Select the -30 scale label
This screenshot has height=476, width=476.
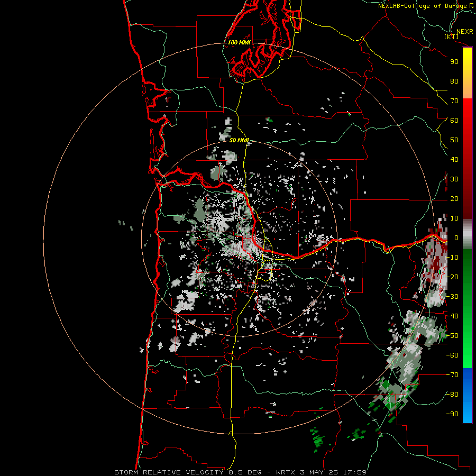click(452, 297)
